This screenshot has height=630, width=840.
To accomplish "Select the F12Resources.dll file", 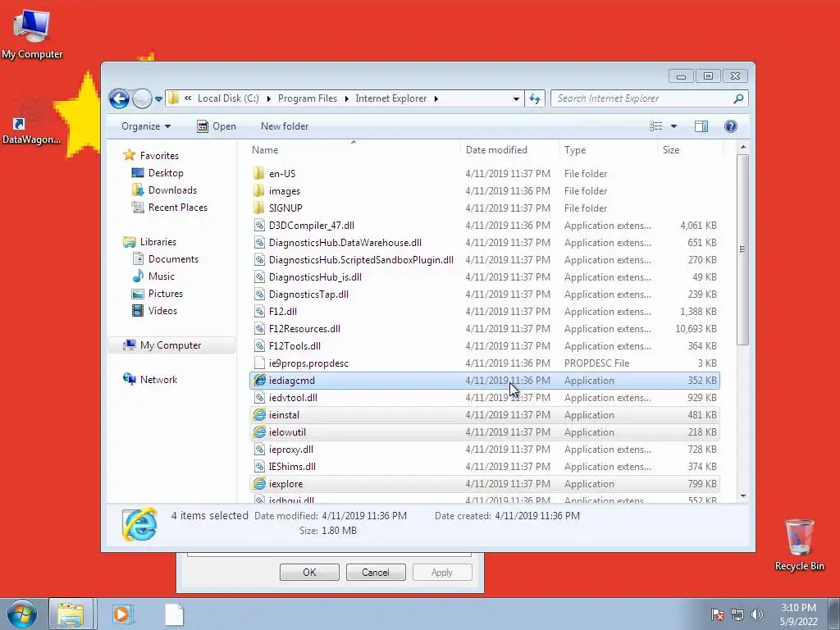I will pos(484,328).
